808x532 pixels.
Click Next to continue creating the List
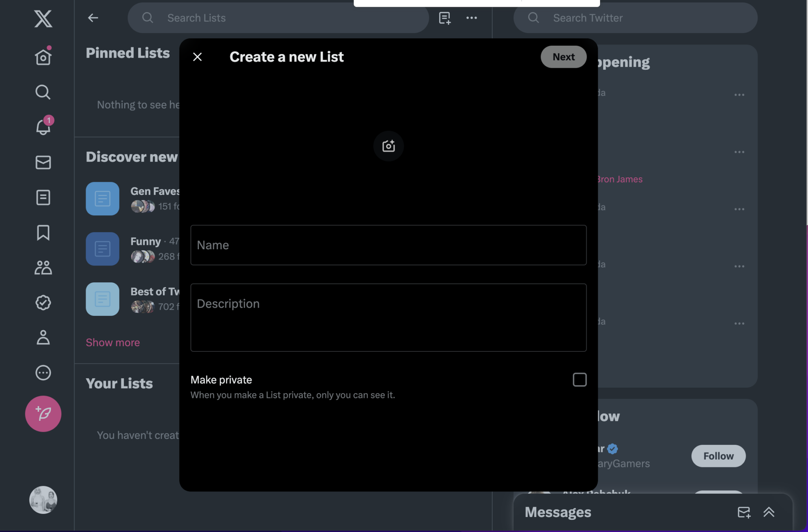coord(563,56)
